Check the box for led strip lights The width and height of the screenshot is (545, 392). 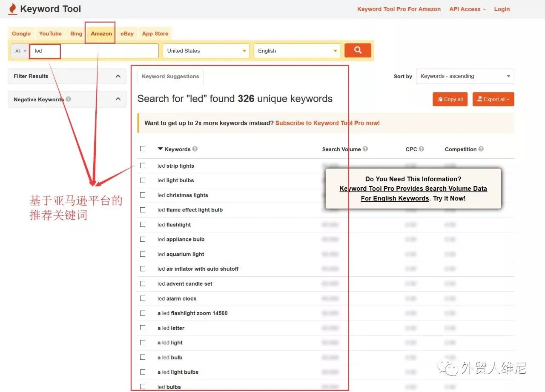point(143,166)
